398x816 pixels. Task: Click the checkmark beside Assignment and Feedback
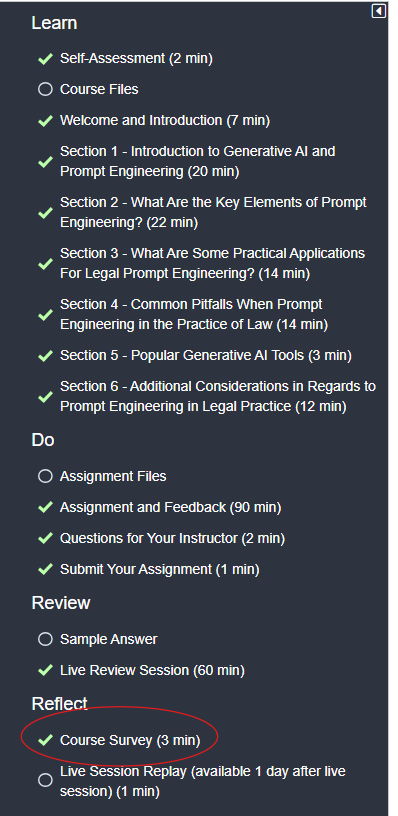(46, 507)
